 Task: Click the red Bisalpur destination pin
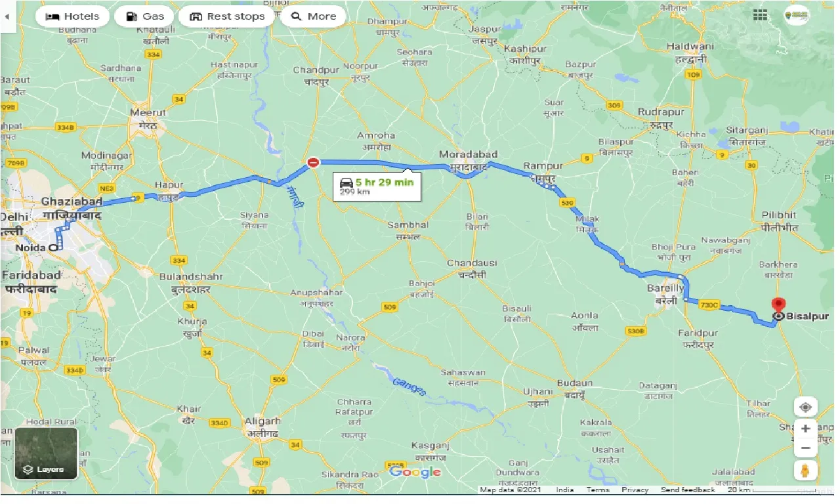(778, 306)
